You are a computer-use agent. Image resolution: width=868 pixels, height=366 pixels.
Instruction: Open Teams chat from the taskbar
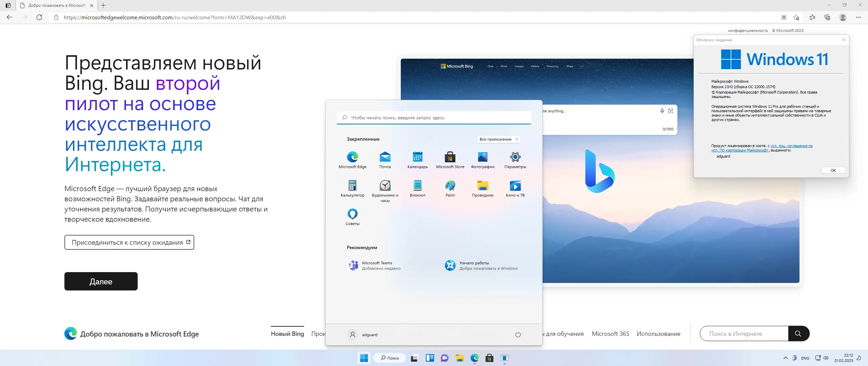[445, 358]
